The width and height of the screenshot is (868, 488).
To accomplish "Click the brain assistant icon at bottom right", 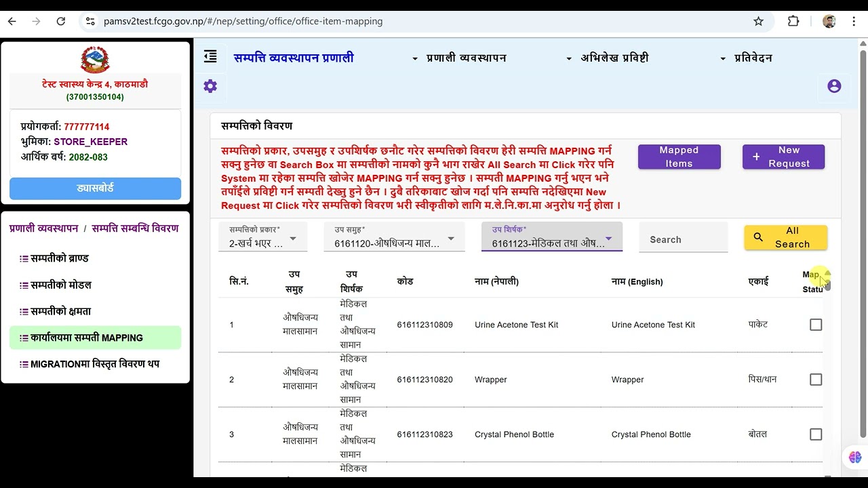I will (x=854, y=457).
